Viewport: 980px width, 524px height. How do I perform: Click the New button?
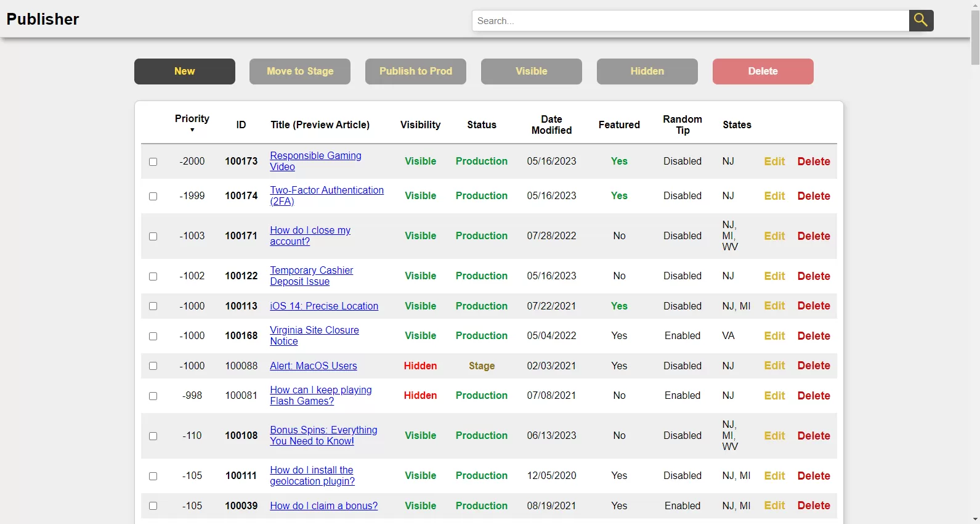(x=185, y=72)
